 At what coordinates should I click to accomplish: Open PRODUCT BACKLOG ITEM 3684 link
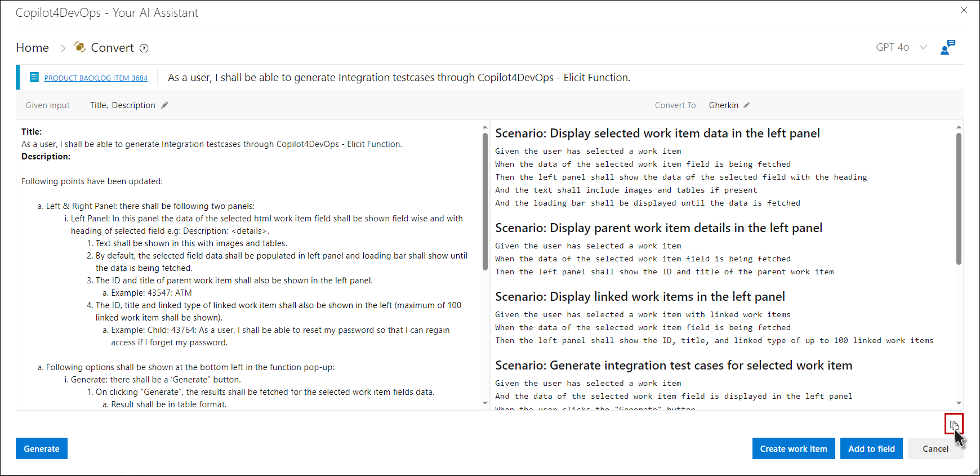pos(96,78)
